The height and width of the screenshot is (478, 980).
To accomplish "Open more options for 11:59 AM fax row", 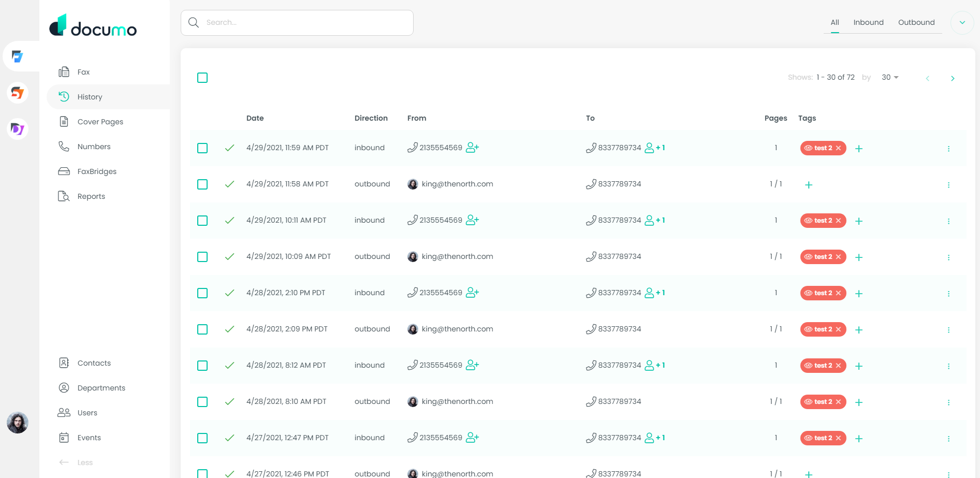I will (x=948, y=149).
